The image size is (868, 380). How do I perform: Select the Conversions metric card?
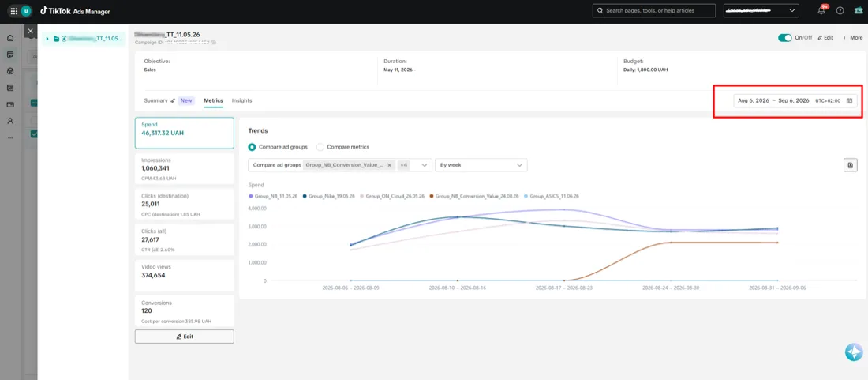(185, 310)
